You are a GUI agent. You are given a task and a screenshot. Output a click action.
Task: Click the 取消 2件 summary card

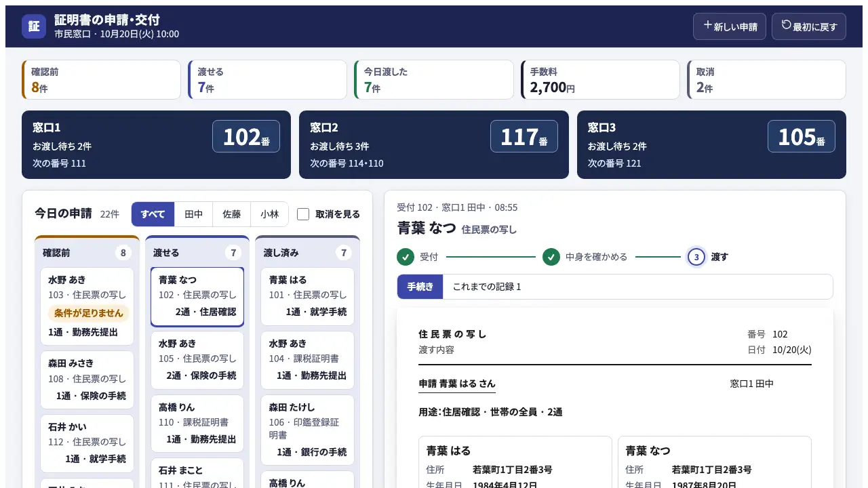766,80
